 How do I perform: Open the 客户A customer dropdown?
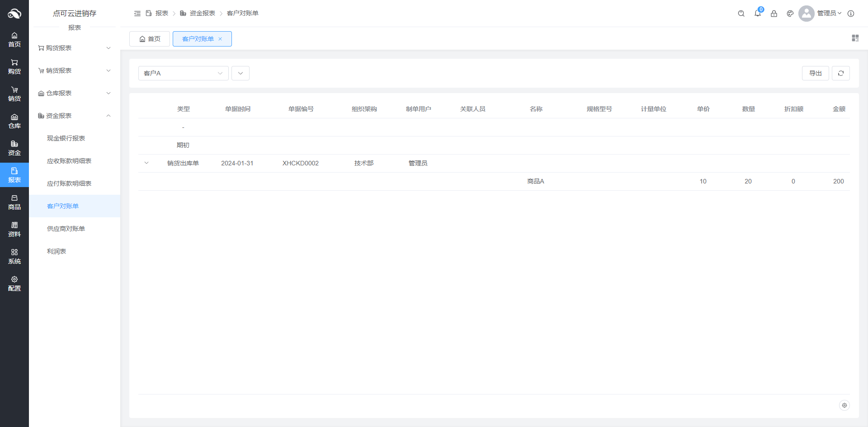183,73
